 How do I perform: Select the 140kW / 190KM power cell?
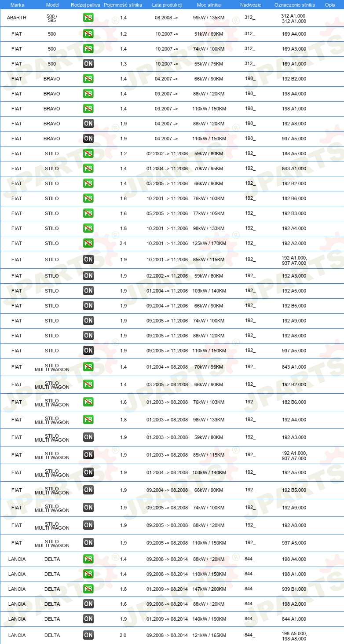tap(209, 619)
